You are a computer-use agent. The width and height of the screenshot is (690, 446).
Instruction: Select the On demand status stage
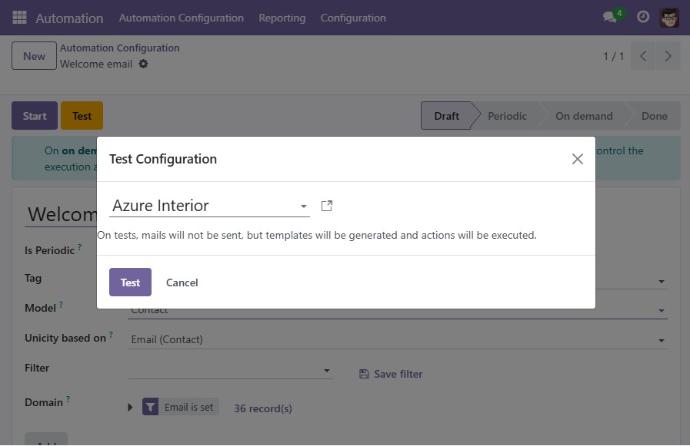[584, 116]
